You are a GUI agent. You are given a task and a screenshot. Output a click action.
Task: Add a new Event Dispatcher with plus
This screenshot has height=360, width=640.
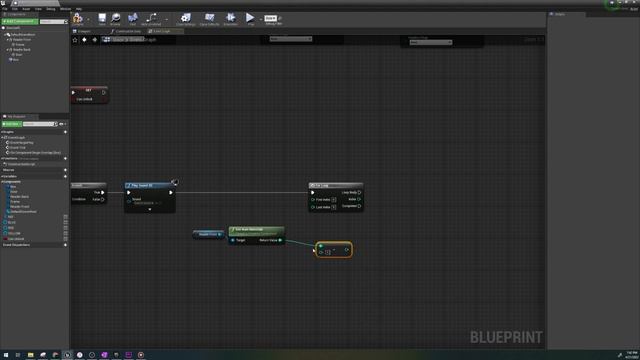[x=65, y=245]
